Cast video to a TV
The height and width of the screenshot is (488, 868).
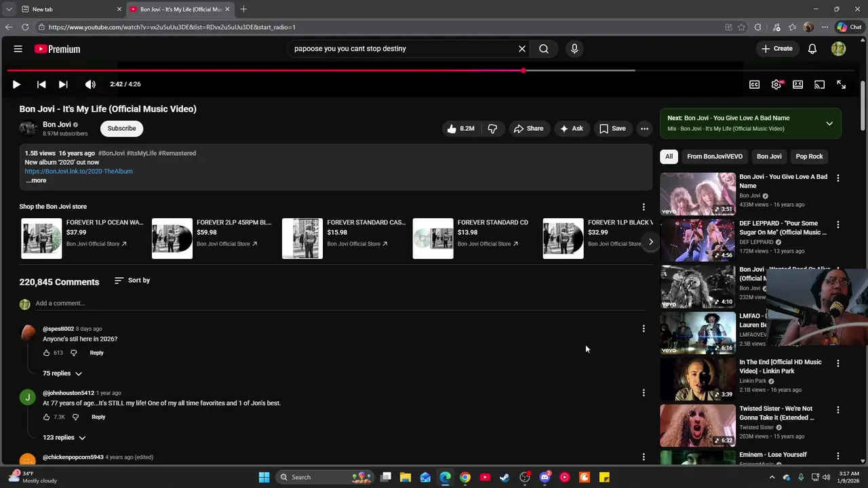point(819,85)
